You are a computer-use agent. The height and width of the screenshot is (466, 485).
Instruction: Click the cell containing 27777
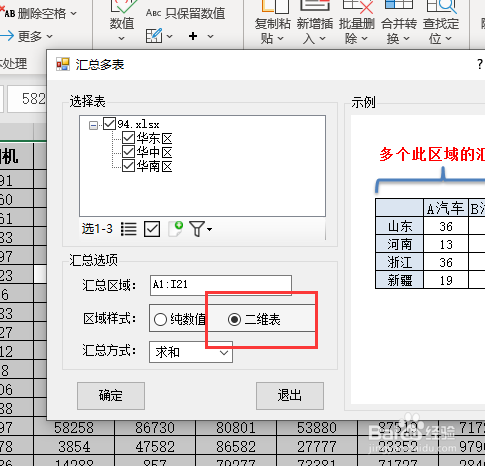point(317,447)
